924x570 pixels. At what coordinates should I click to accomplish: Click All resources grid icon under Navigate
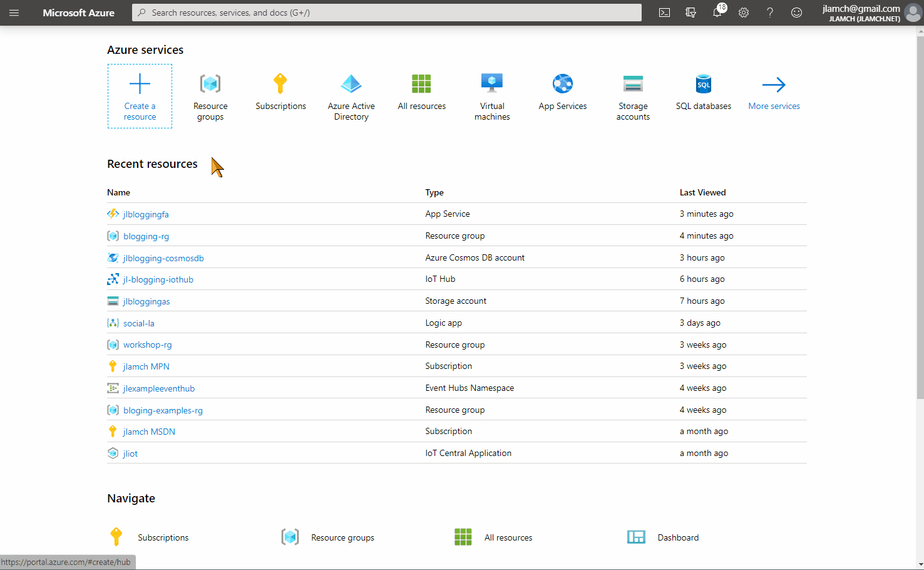coord(463,537)
